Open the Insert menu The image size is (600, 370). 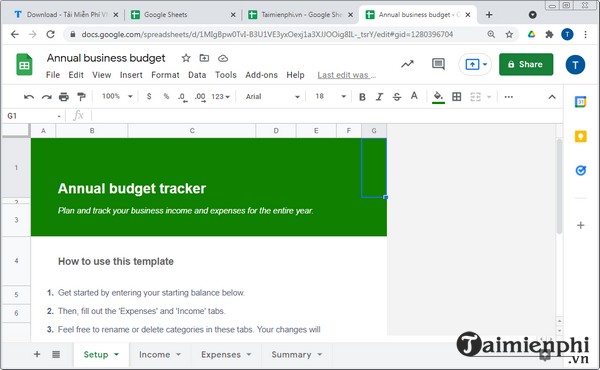click(x=131, y=75)
